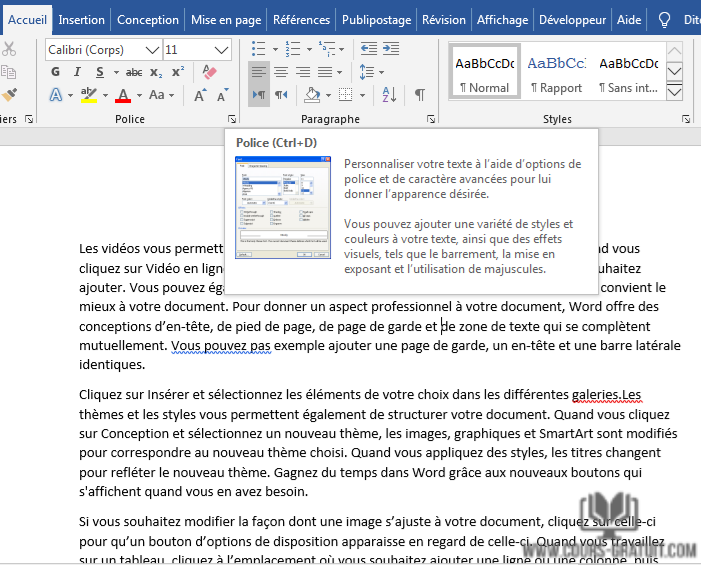The image size is (701, 565).
Task: Click the yellow text highlight color button
Action: (88, 95)
